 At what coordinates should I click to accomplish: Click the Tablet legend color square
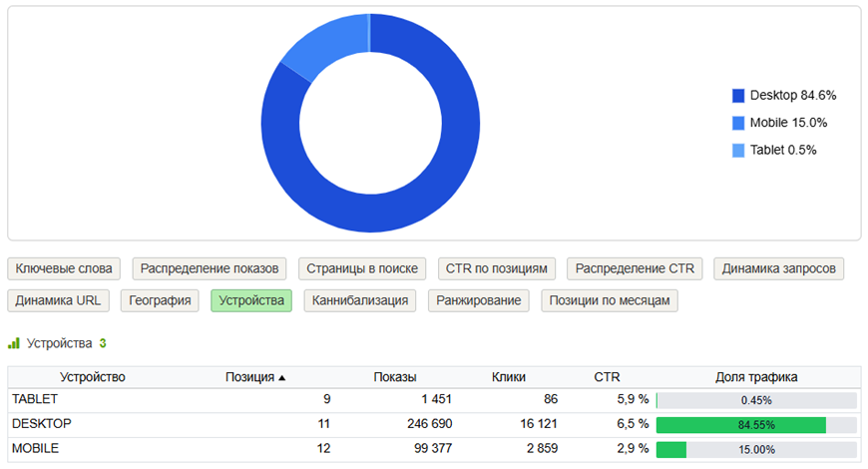pyautogui.click(x=738, y=151)
